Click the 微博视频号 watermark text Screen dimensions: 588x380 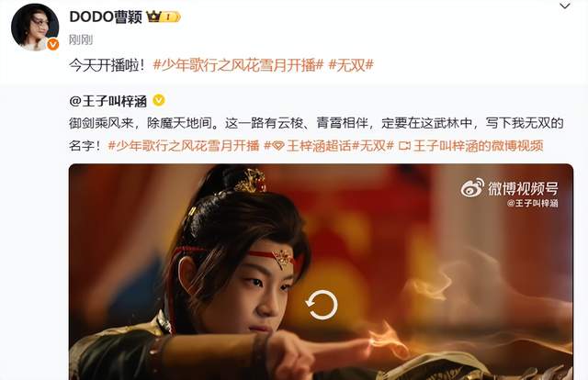point(523,188)
